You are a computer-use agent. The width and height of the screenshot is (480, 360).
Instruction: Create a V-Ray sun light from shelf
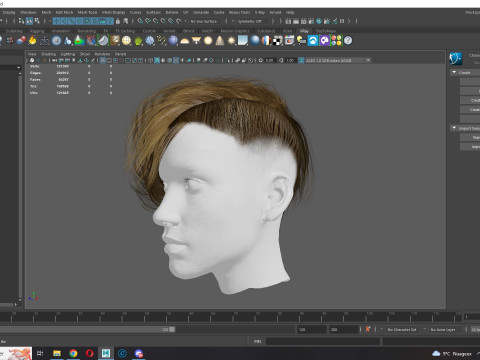point(231,41)
